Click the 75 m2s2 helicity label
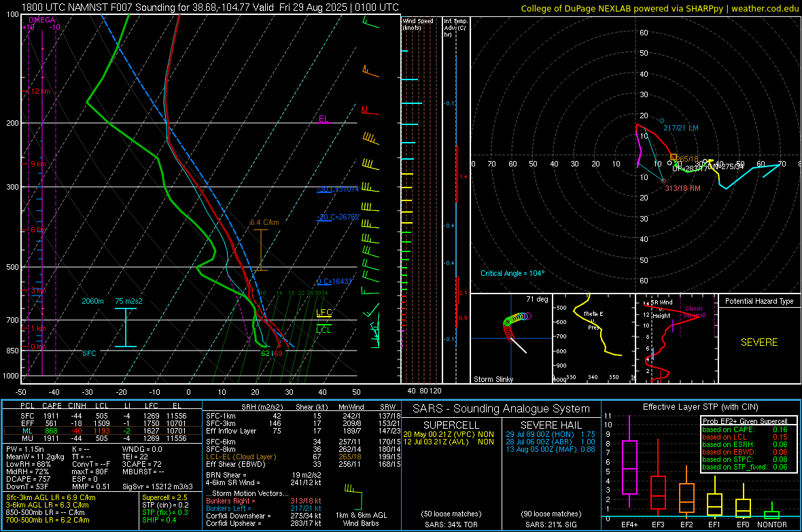Viewport: 802px width, 532px height. (129, 301)
